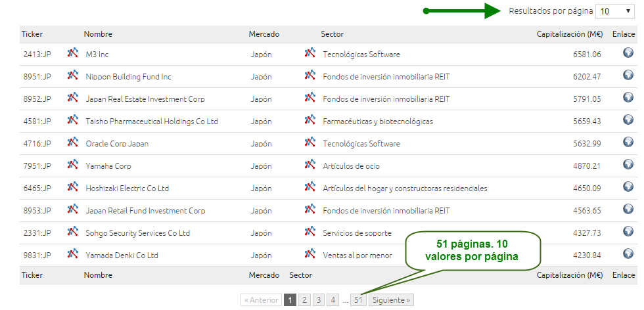The height and width of the screenshot is (310, 644).
Task: Sort by top Ticker column header
Action: coord(32,34)
